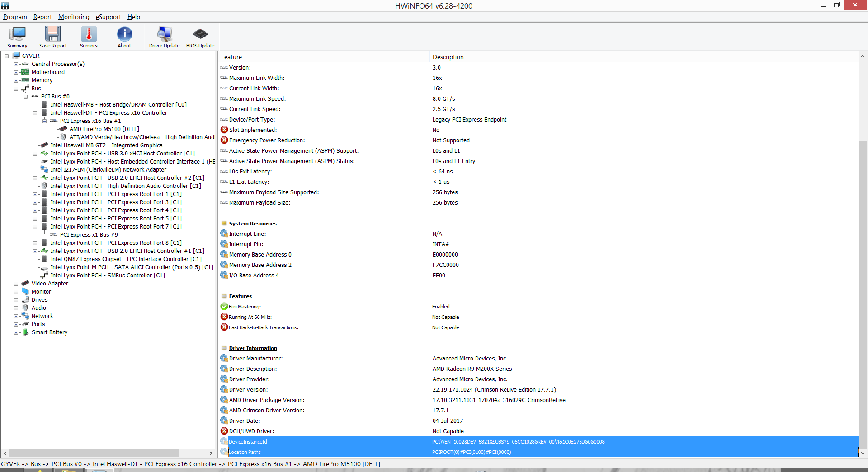Launch the Driver Update tool
Image resolution: width=868 pixels, height=472 pixels.
[164, 37]
